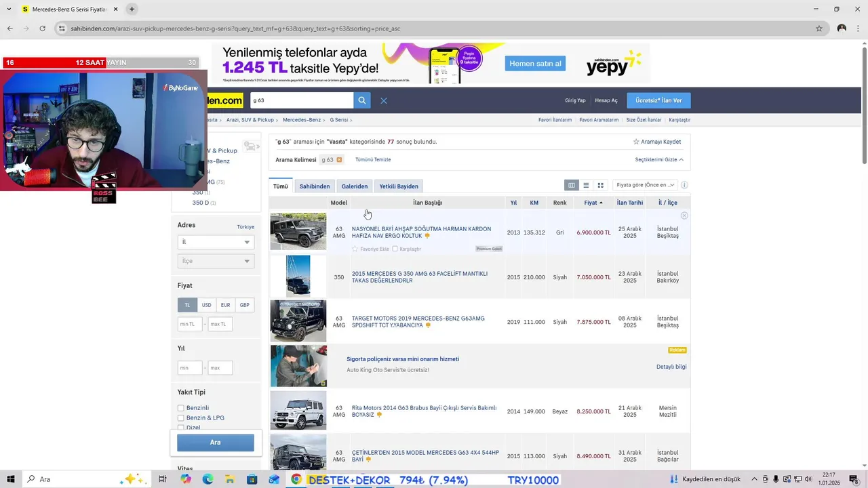Image resolution: width=868 pixels, height=488 pixels.
Task: Go back in Chrome browser
Action: point(9,28)
